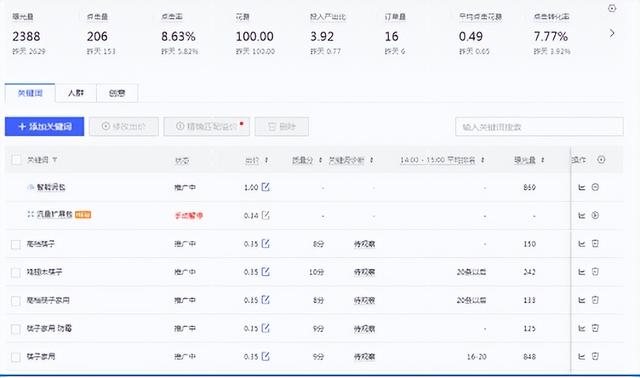Open metrics settings icon above stats
The width and height of the screenshot is (640, 378).
[x=612, y=8]
